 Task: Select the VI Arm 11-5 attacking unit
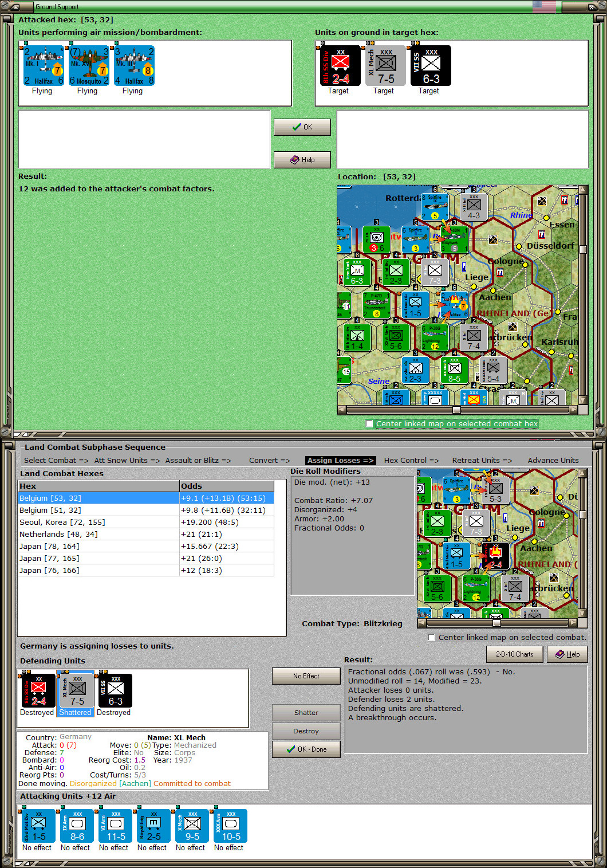click(x=115, y=826)
